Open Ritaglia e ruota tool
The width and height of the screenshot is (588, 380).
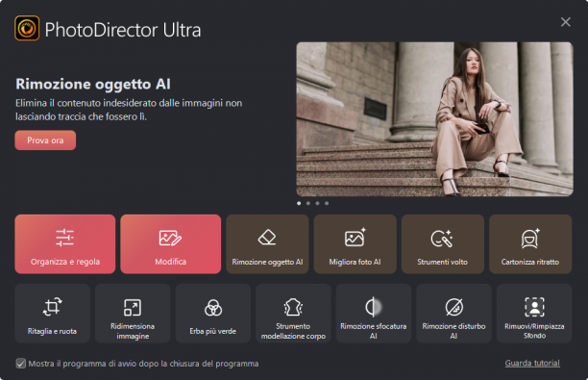[53, 314]
